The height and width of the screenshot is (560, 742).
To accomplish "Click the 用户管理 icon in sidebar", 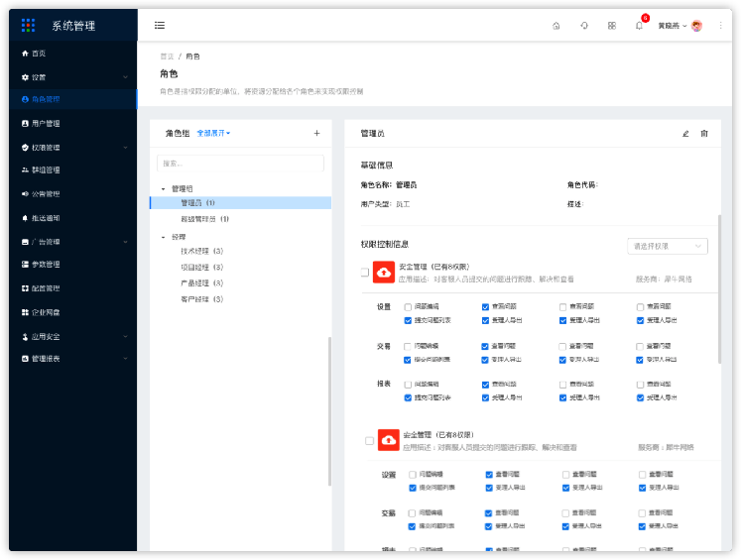I will [25, 124].
